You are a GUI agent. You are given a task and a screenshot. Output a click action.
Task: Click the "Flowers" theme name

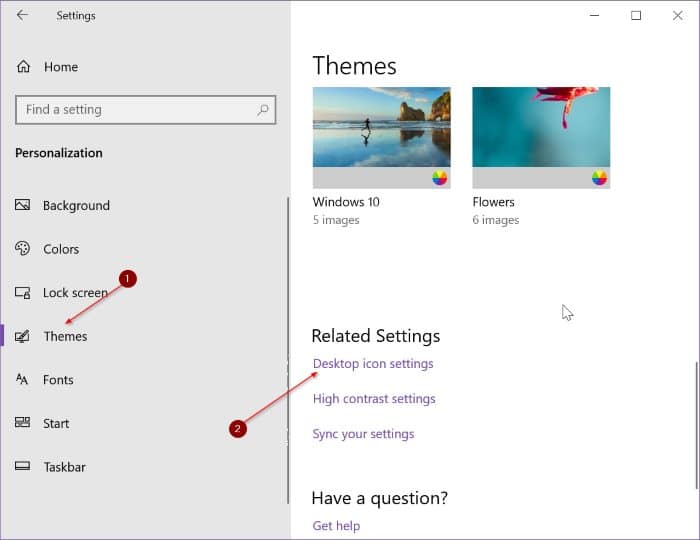493,202
